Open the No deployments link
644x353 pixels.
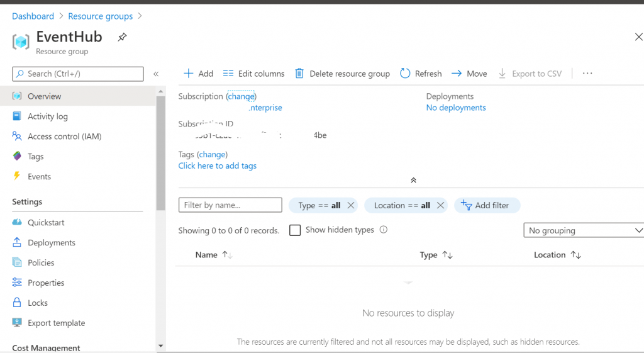pyautogui.click(x=456, y=108)
